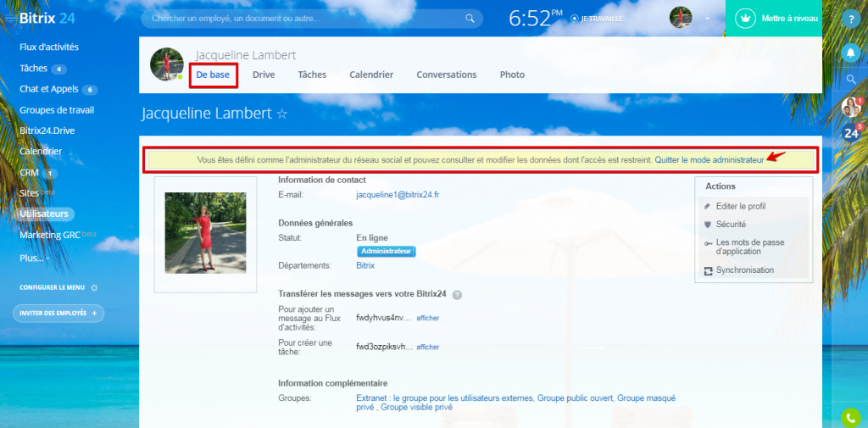Click the pencil edit icon near the logo

[x=118, y=18]
